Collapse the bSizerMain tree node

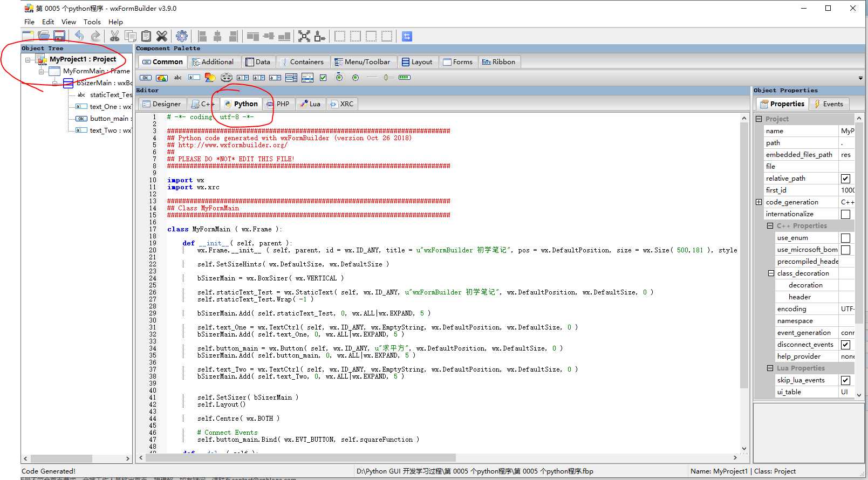pyautogui.click(x=55, y=83)
